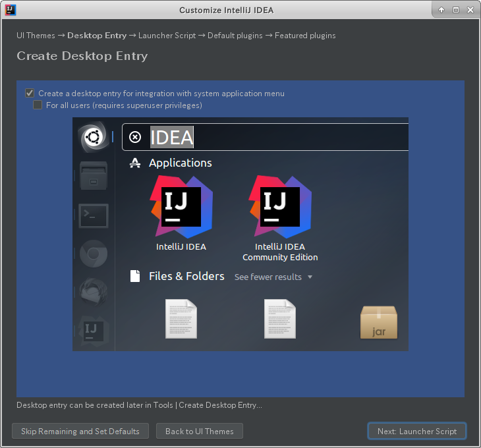Close the Customize IntelliJ IDEA window
481x448 pixels.
point(470,10)
